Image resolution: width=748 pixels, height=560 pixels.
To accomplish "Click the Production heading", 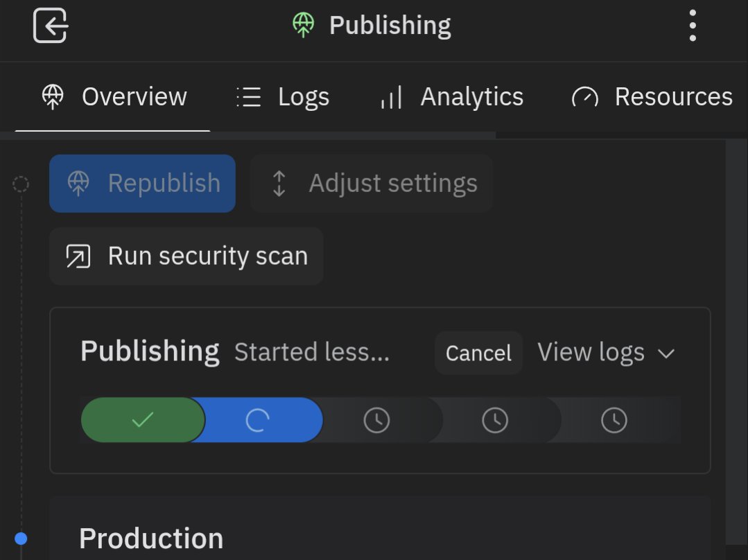I will tap(151, 539).
